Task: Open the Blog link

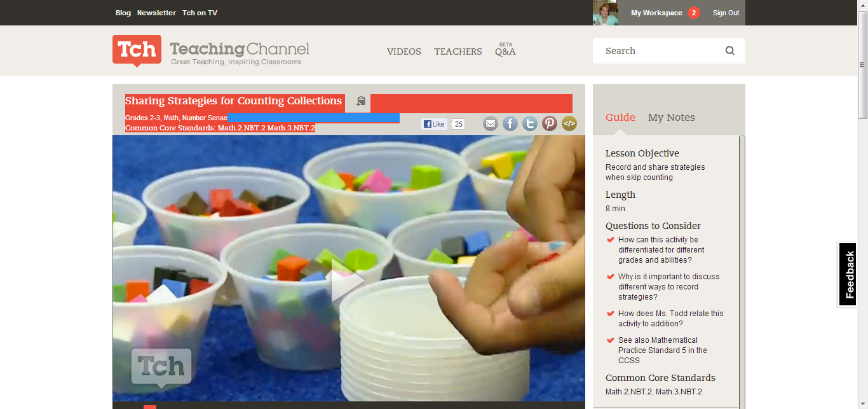Action: point(123,13)
